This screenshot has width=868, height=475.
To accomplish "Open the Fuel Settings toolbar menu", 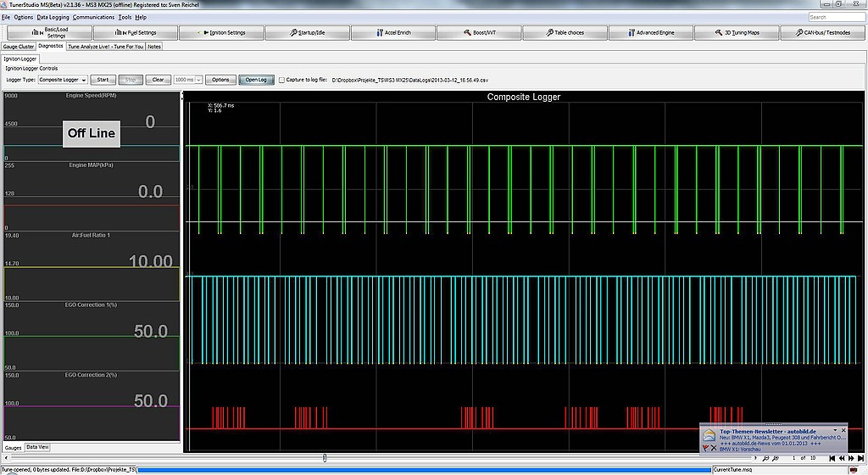I will click(136, 33).
